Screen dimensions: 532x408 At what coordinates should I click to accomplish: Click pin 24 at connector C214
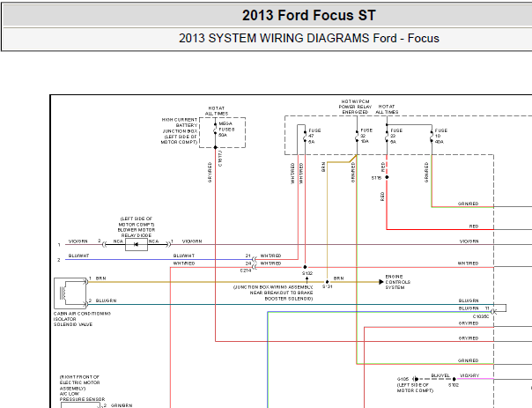(248, 263)
